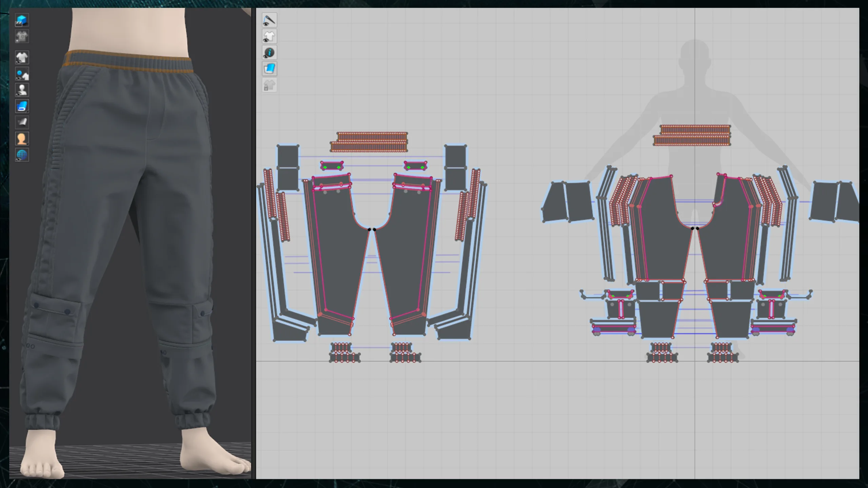Toggle 3D garment attachment display with blue dot
Image resolution: width=868 pixels, height=488 pixels.
[x=22, y=74]
